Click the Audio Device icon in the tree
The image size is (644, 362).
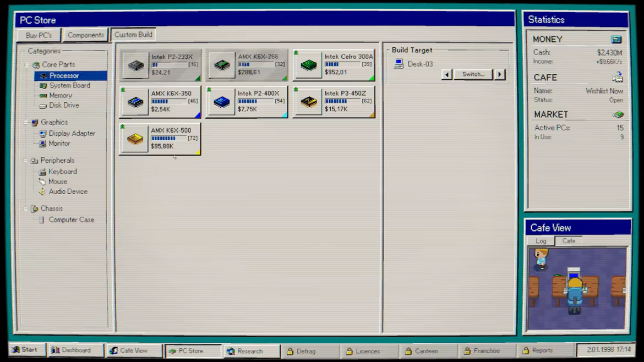tap(42, 191)
